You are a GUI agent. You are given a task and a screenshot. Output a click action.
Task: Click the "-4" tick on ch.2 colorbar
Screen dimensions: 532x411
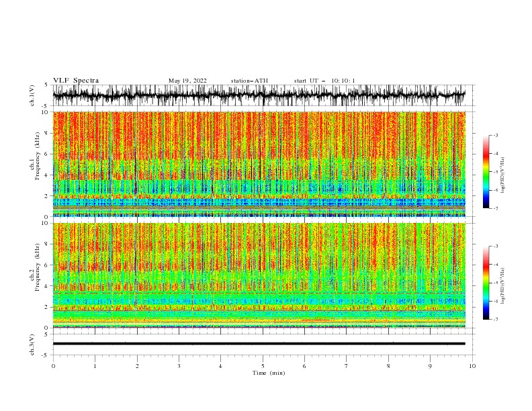coord(496,265)
